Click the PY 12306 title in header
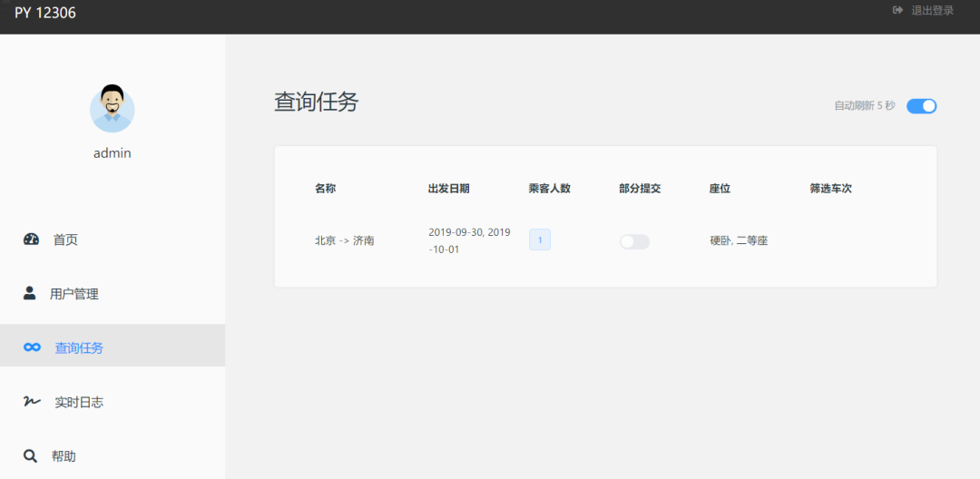 click(45, 13)
